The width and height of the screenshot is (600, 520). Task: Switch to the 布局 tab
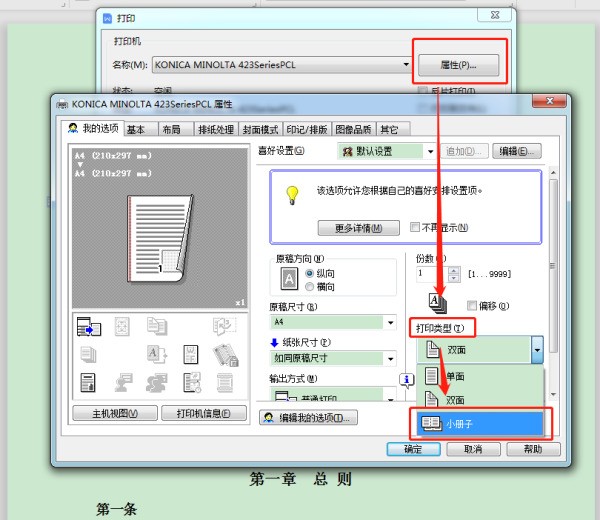171,129
